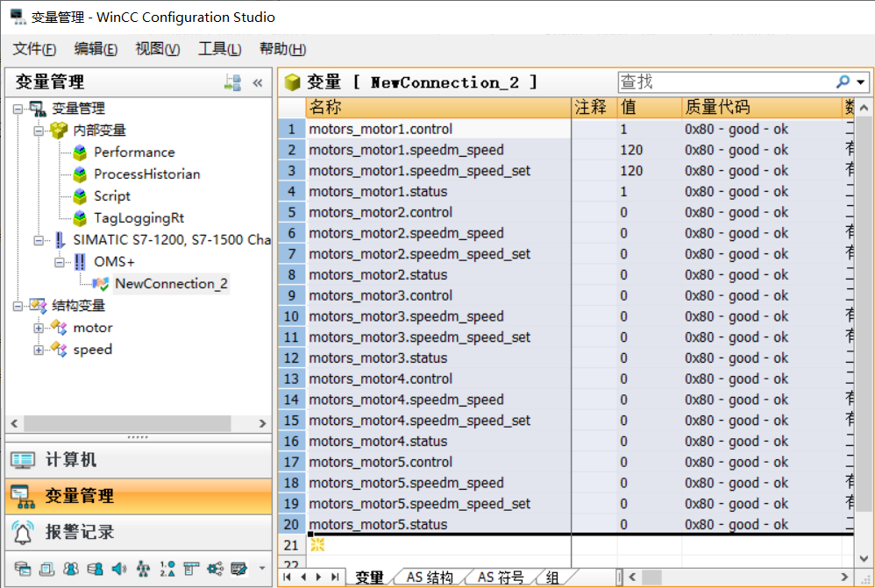Click the first database icon in bottom strip

(x=23, y=569)
